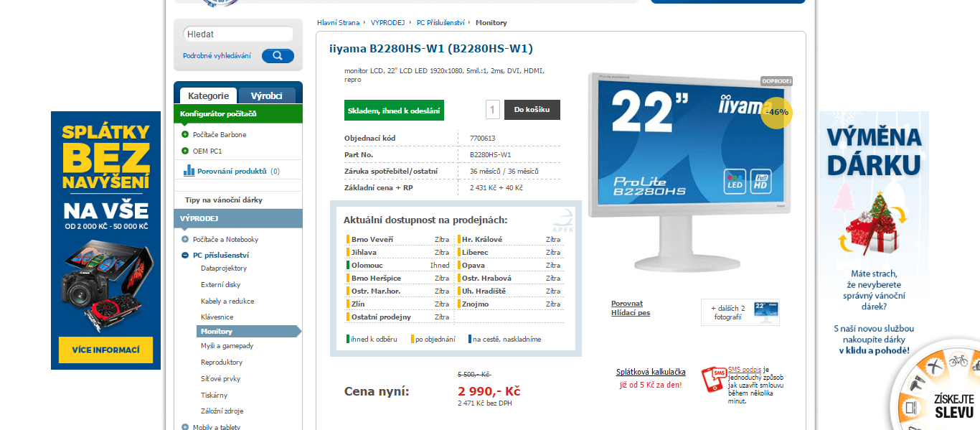The height and width of the screenshot is (430, 980).
Task: Click the SMS podpis phone icon
Action: click(x=714, y=379)
